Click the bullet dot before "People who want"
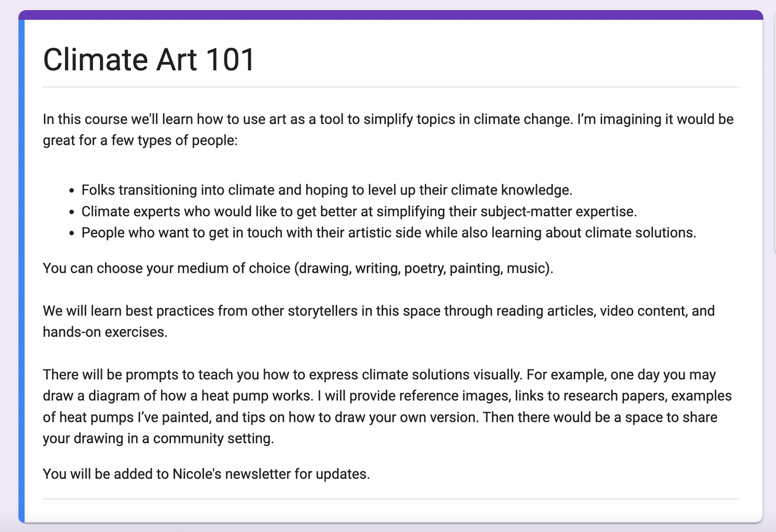Screen dimensions: 776x532 click(72, 233)
